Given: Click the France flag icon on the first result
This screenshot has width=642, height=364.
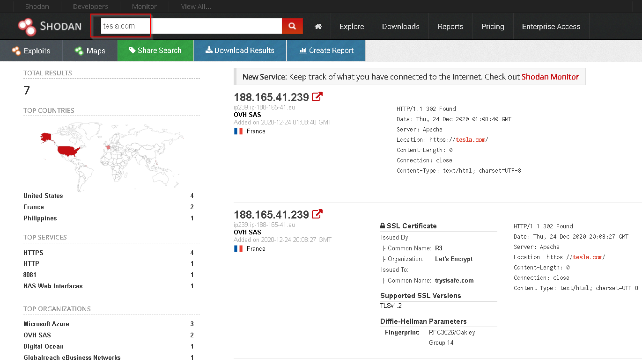Looking at the screenshot, I should coord(238,131).
